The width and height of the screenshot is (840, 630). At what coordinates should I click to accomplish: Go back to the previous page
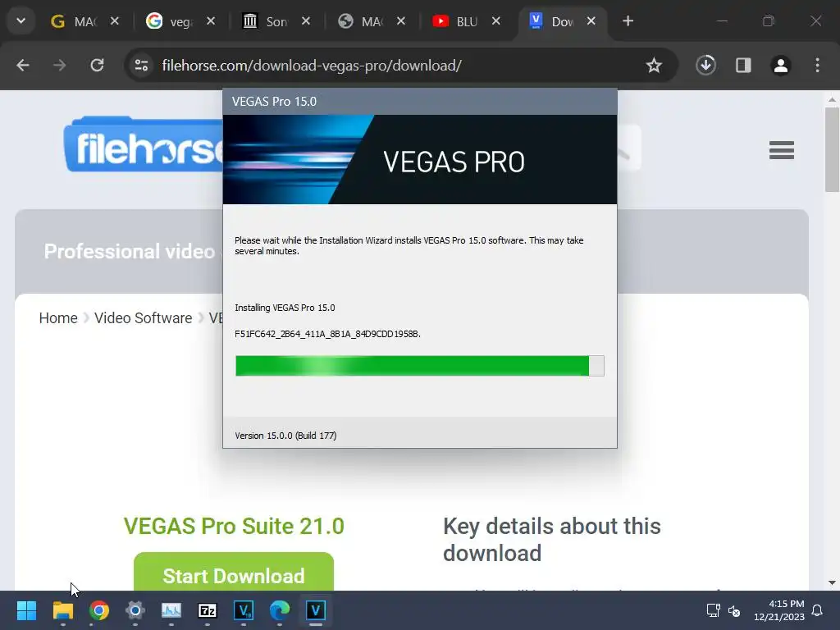(x=22, y=66)
